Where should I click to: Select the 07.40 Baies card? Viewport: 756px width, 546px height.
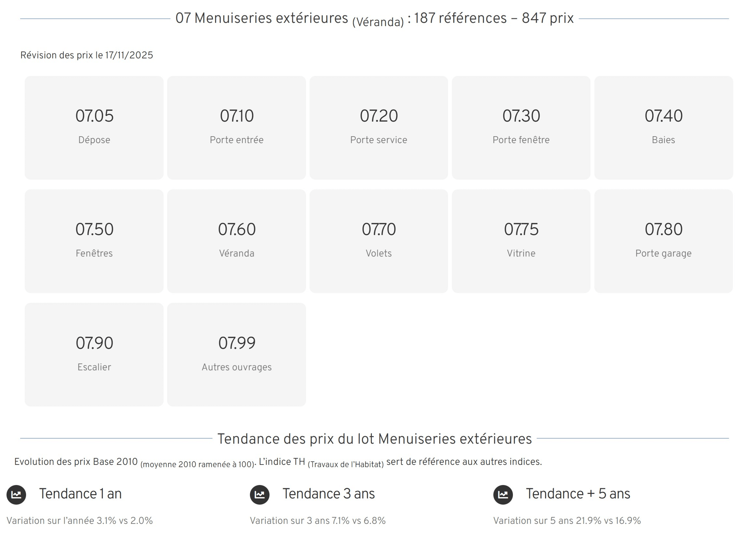(x=663, y=128)
